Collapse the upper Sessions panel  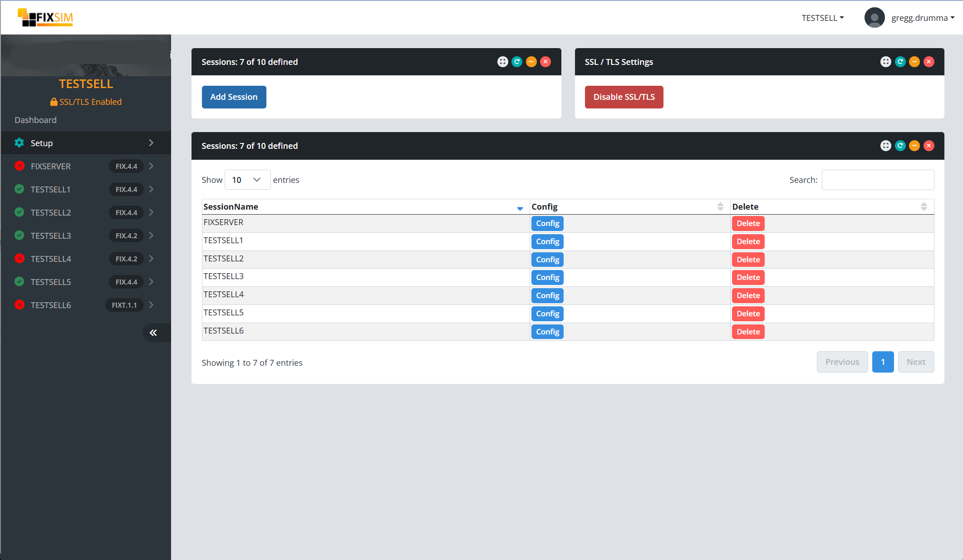click(x=531, y=62)
